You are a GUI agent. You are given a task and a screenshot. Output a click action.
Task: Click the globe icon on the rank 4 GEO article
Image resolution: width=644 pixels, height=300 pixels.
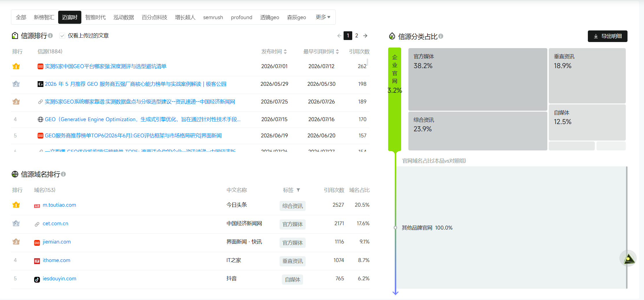click(41, 119)
